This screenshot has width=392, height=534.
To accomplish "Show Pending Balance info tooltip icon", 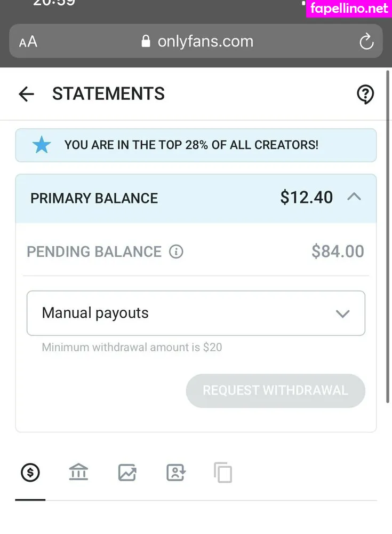I will click(176, 252).
